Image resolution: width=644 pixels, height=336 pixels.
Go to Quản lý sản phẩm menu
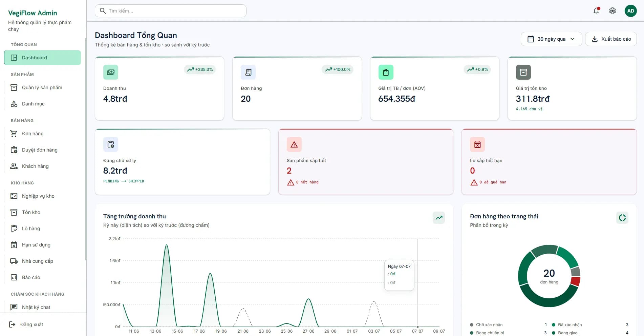(42, 87)
